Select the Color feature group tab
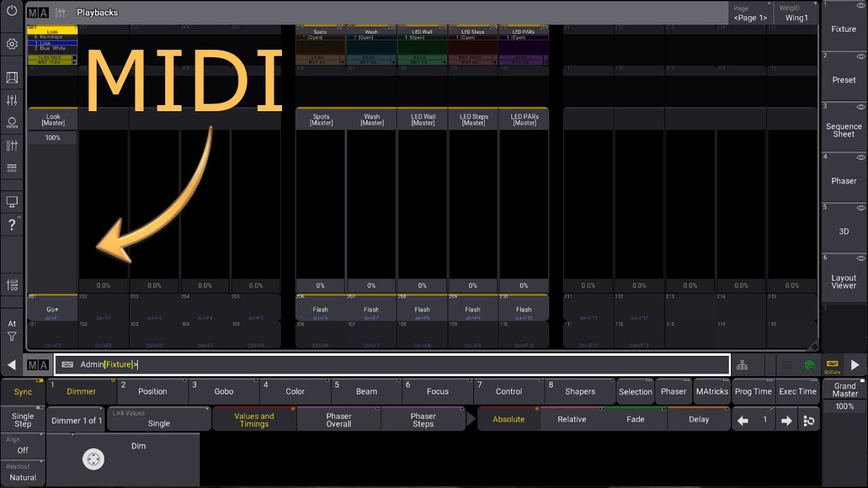 point(295,392)
